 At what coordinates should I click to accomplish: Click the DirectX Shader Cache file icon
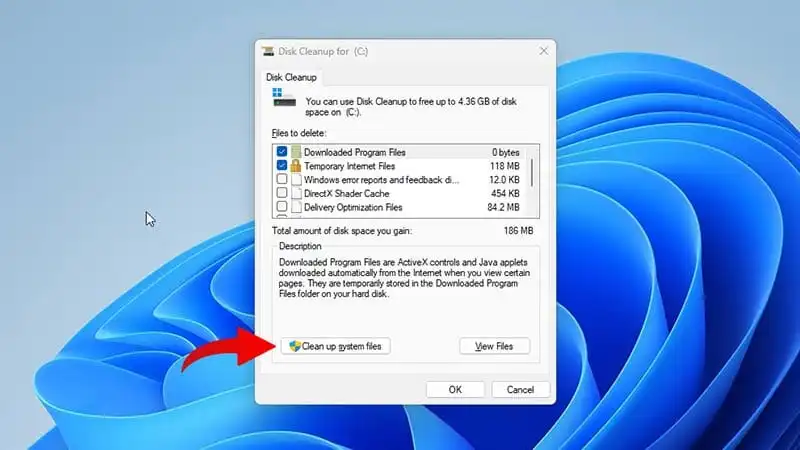[x=296, y=193]
